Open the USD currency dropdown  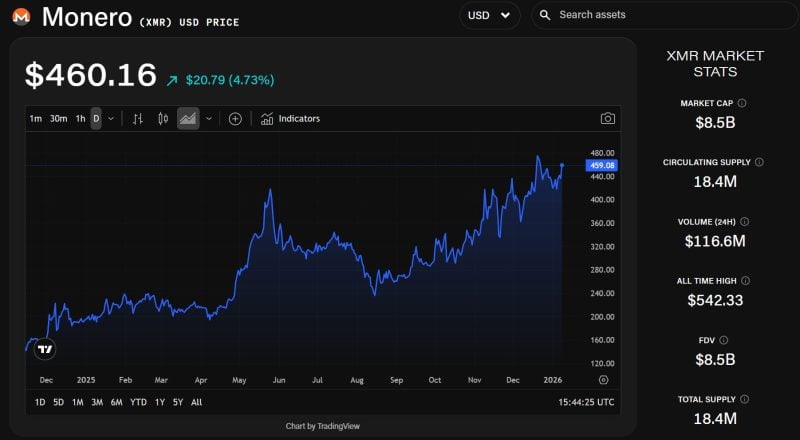489,15
